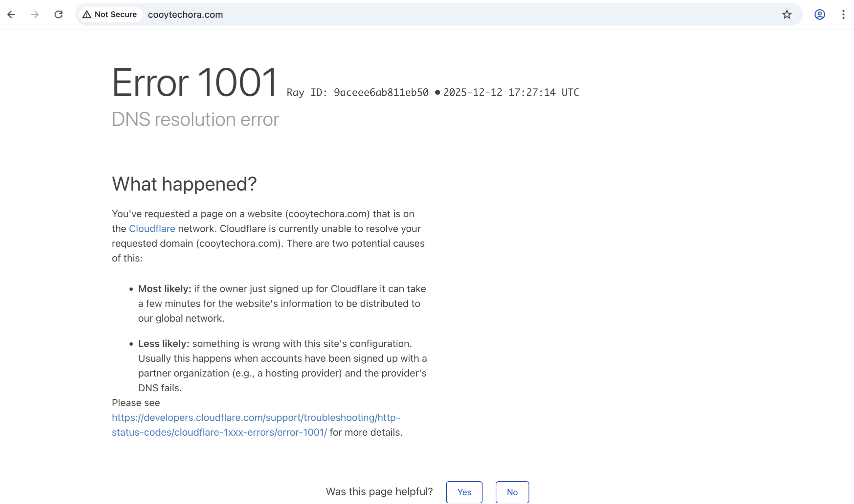Select the Error 1001 heading text
This screenshot has height=504, width=854.
pos(195,82)
